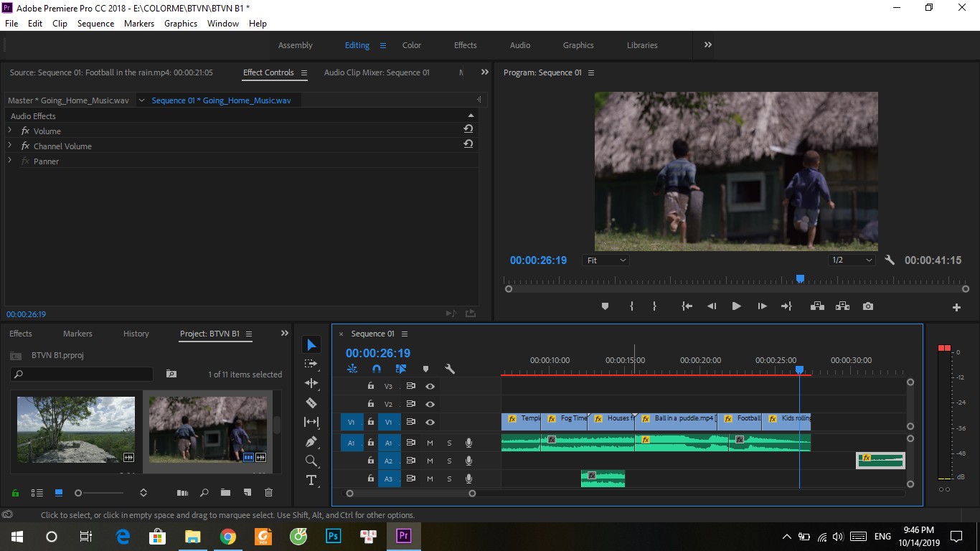Select the Selection tool arrow
Image resolution: width=980 pixels, height=551 pixels.
point(311,345)
